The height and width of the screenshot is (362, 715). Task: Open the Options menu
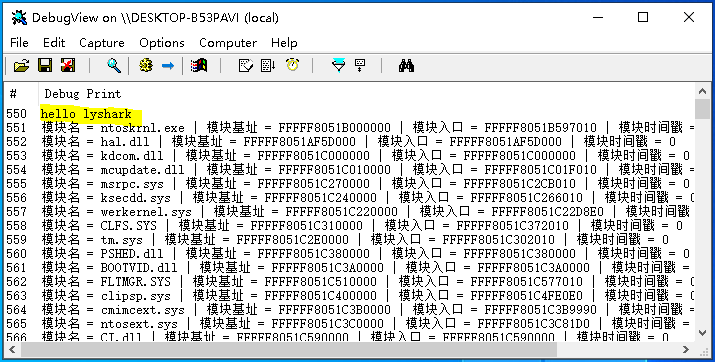click(x=162, y=43)
